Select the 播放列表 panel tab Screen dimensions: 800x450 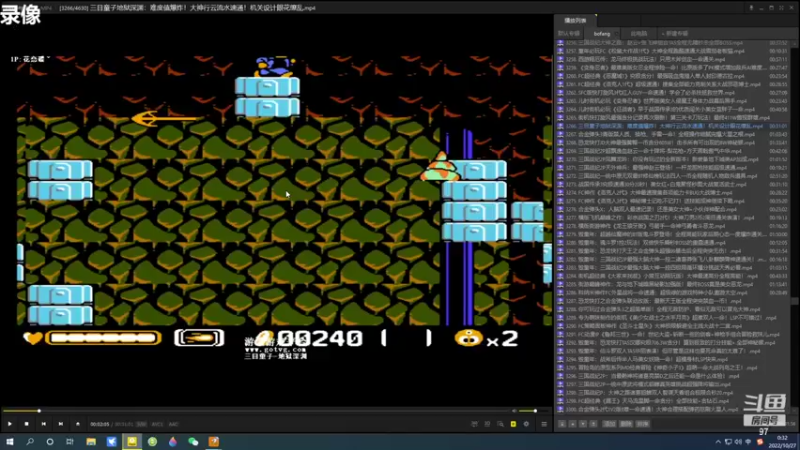(x=575, y=20)
